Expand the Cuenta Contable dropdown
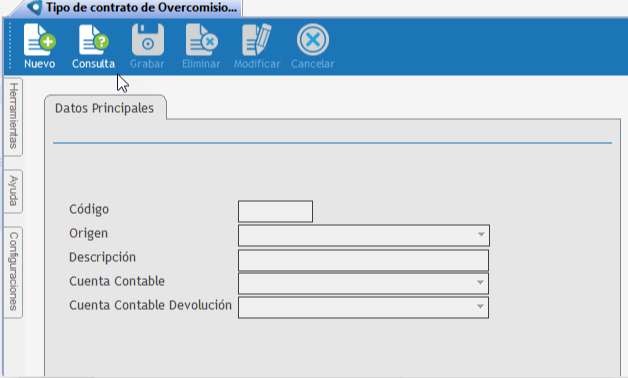The width and height of the screenshot is (628, 378). pos(363,284)
